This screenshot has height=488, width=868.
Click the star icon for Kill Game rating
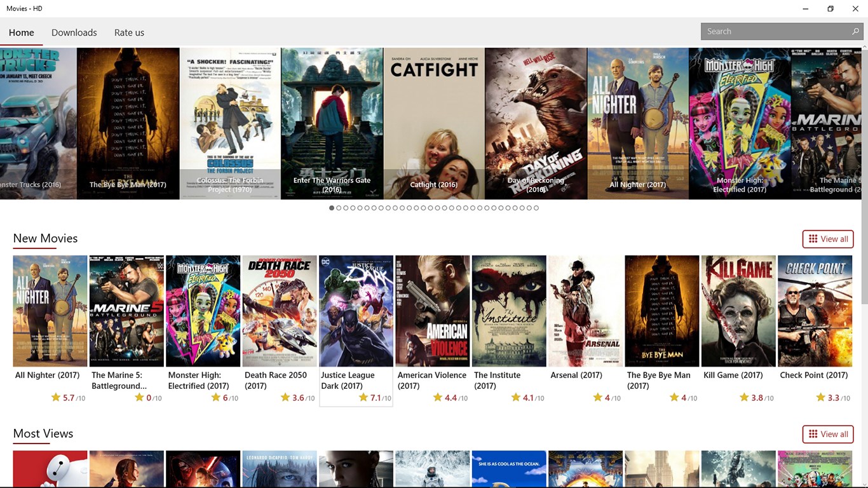743,396
